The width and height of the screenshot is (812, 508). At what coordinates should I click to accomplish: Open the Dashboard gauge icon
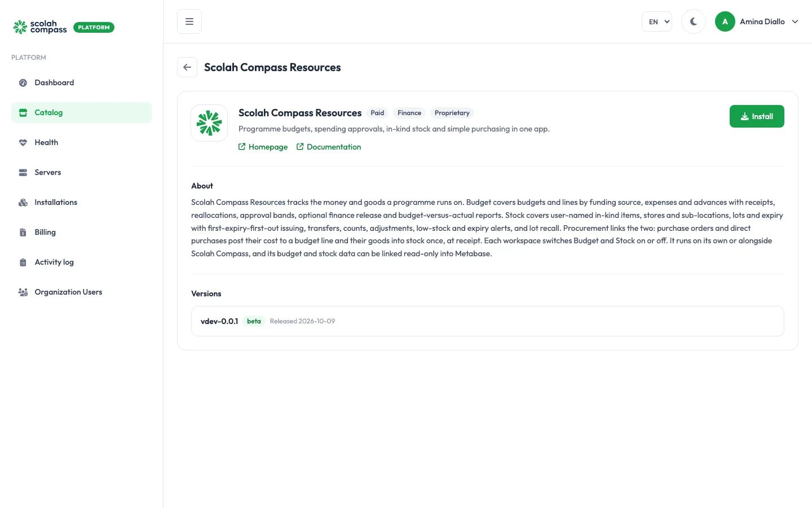(x=23, y=82)
